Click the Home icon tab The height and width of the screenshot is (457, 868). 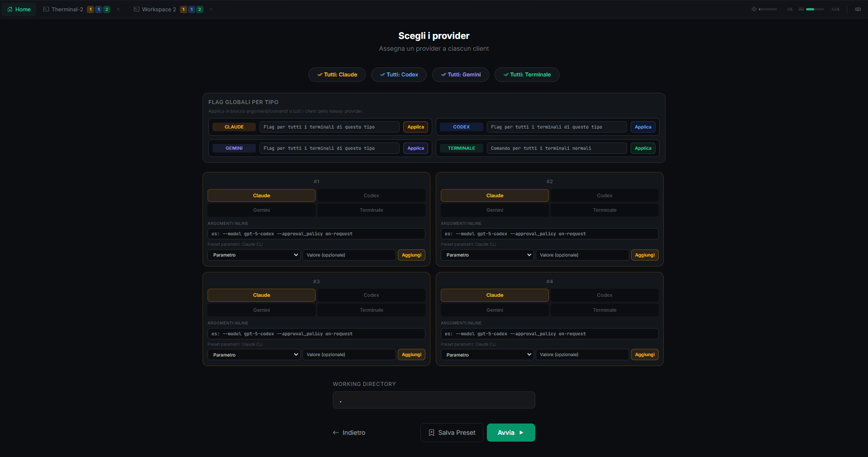click(x=19, y=10)
